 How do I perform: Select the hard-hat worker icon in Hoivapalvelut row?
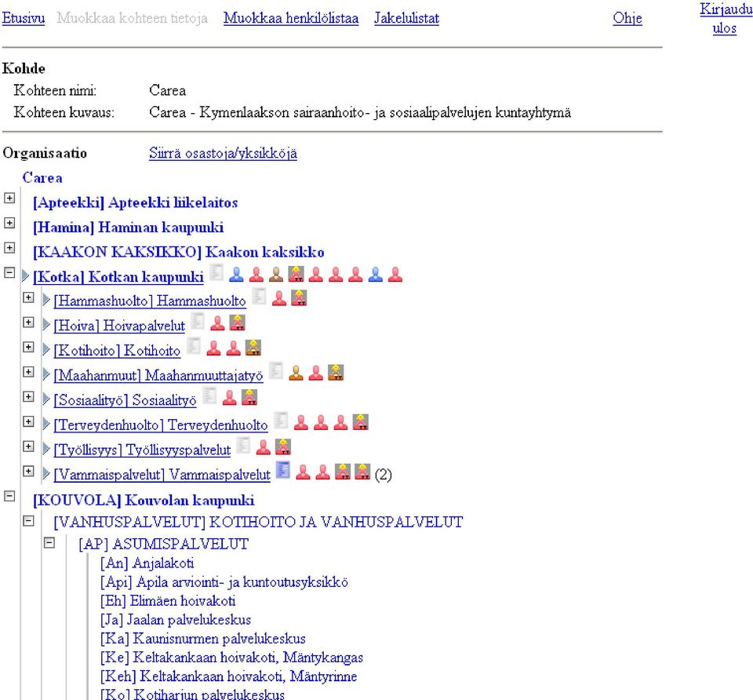pyautogui.click(x=237, y=323)
